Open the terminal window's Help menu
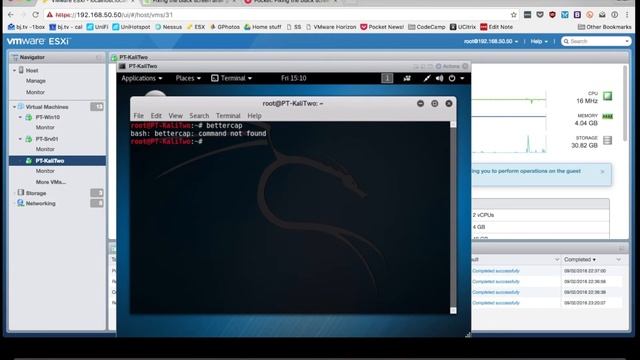Image resolution: width=640 pixels, height=360 pixels. pyautogui.click(x=254, y=116)
